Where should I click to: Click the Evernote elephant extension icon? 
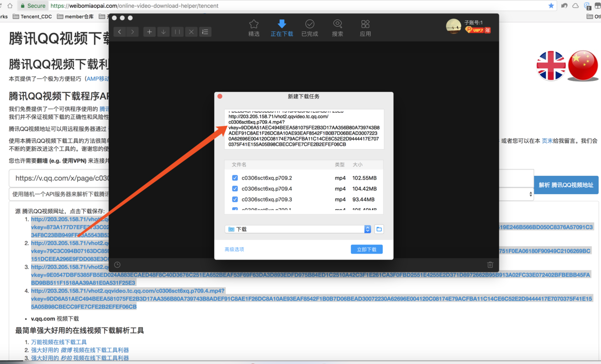click(564, 6)
